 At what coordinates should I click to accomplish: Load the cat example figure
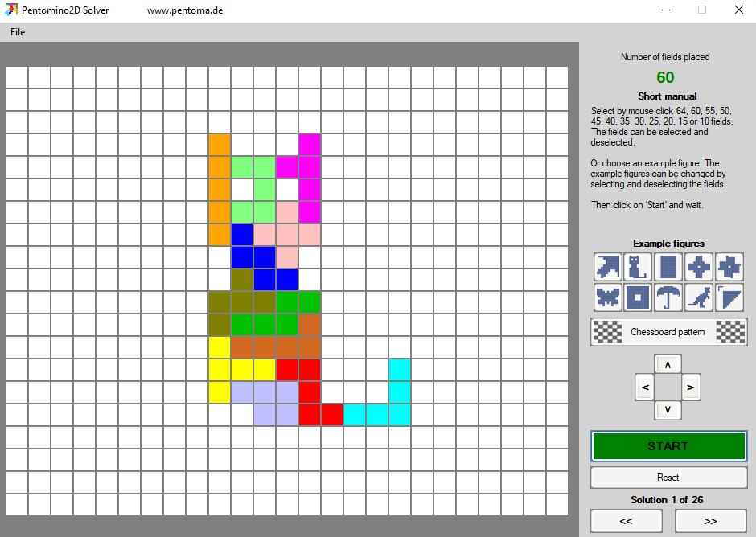click(x=638, y=267)
